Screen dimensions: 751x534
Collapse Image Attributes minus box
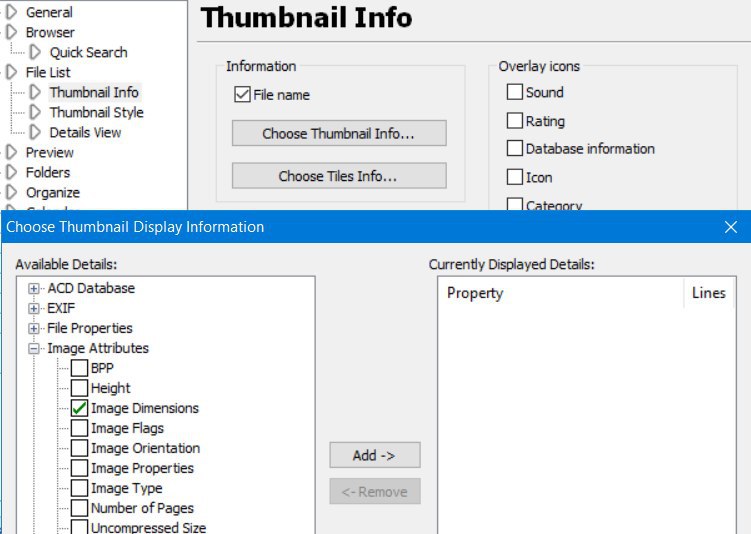coord(34,349)
